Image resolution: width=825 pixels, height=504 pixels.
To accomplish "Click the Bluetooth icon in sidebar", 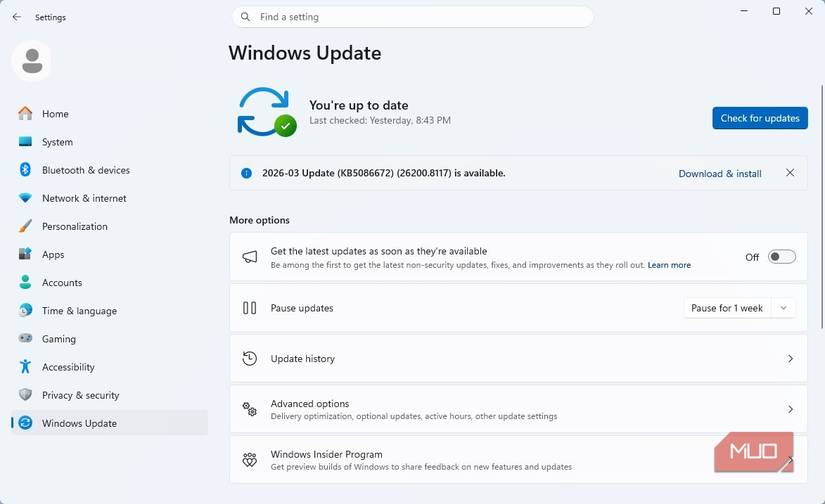I will (x=25, y=169).
